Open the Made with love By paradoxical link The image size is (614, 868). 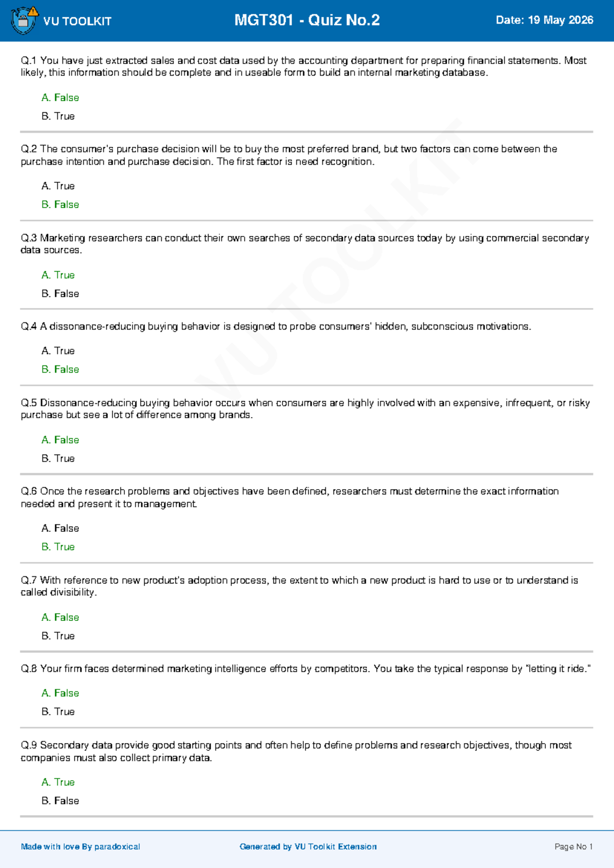(80, 847)
